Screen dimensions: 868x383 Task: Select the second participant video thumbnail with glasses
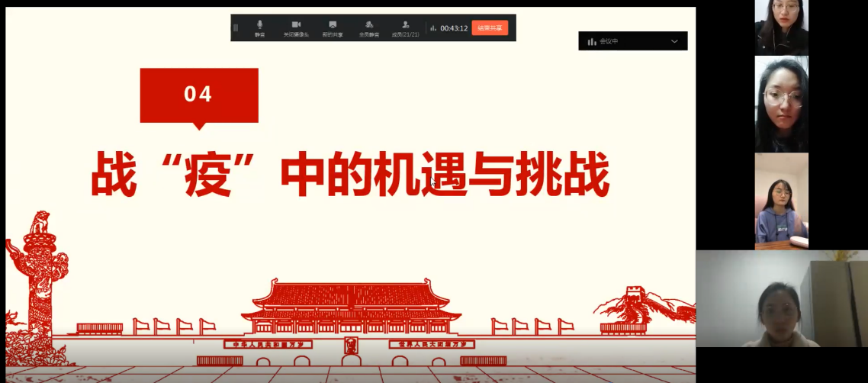781,104
